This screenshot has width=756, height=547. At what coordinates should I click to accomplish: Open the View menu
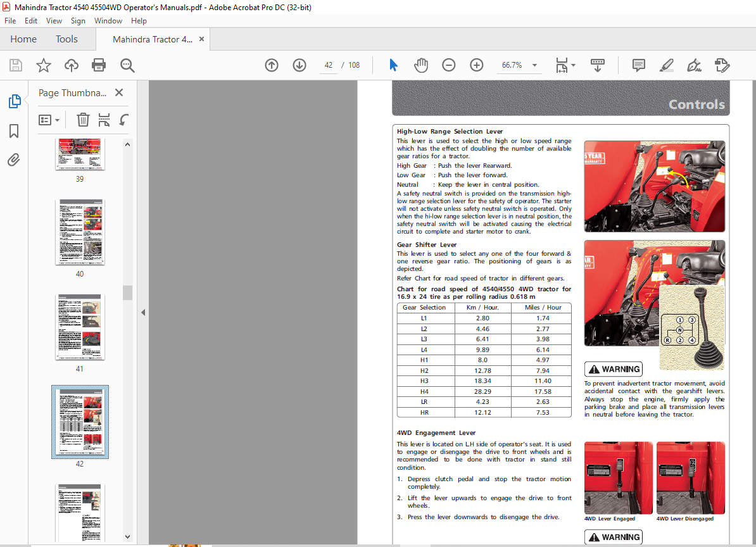(54, 21)
